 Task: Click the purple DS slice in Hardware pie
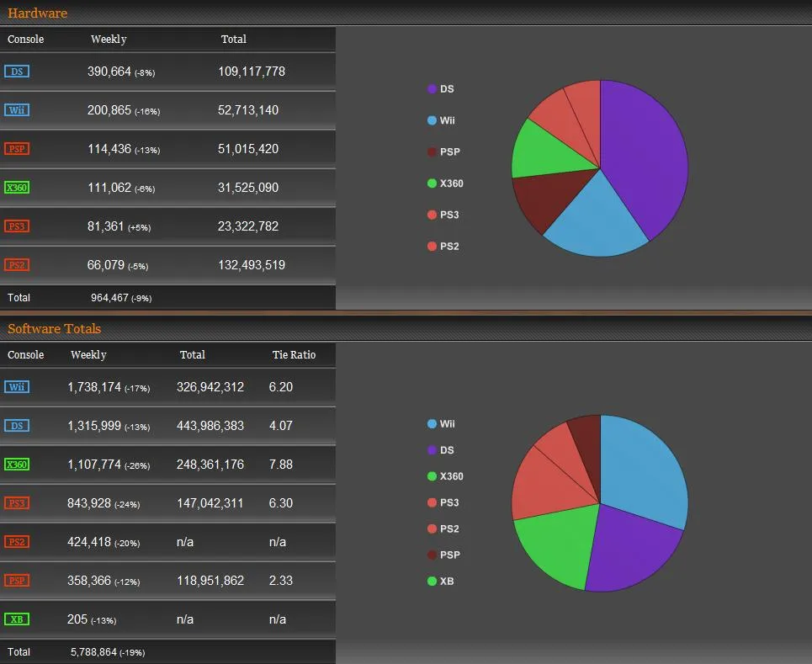tap(648, 160)
